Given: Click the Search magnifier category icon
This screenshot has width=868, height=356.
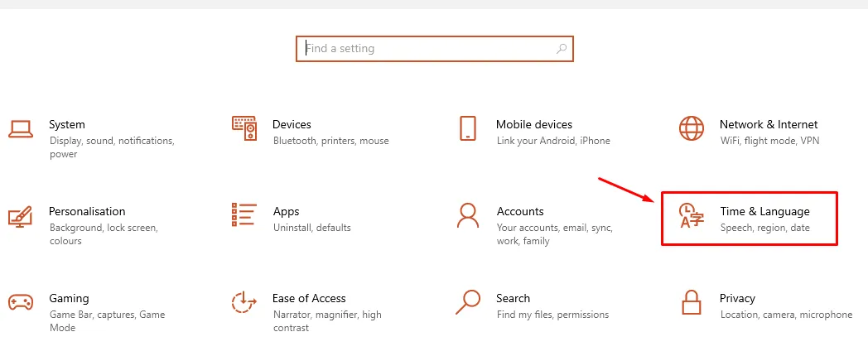Looking at the screenshot, I should 468,302.
